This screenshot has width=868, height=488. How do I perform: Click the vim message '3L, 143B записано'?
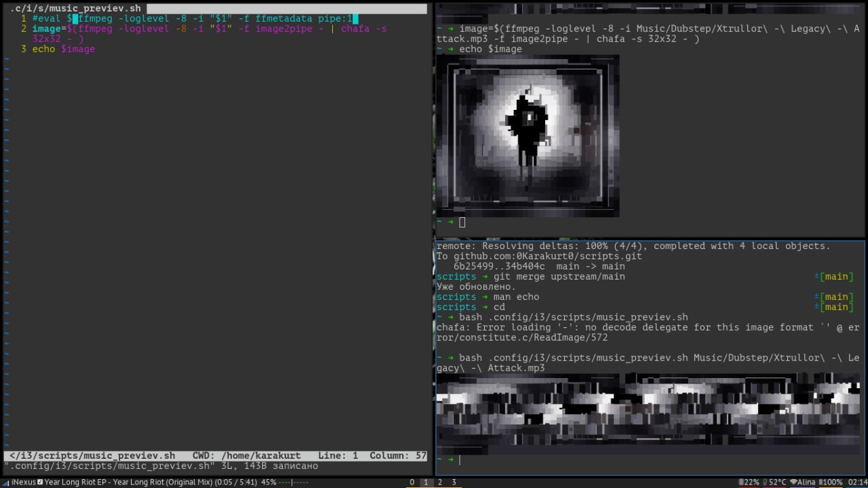tap(269, 466)
